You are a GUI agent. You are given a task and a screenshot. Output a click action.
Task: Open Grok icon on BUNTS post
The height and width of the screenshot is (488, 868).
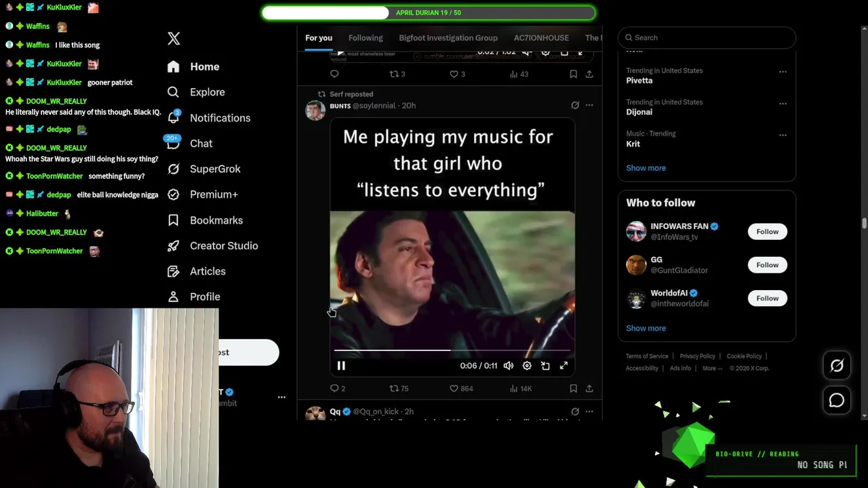pyautogui.click(x=575, y=106)
